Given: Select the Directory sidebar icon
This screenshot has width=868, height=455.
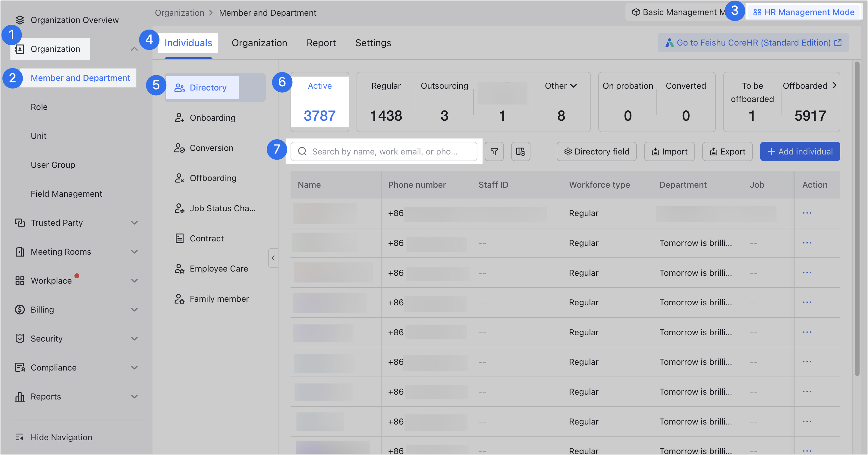Looking at the screenshot, I should (x=180, y=87).
